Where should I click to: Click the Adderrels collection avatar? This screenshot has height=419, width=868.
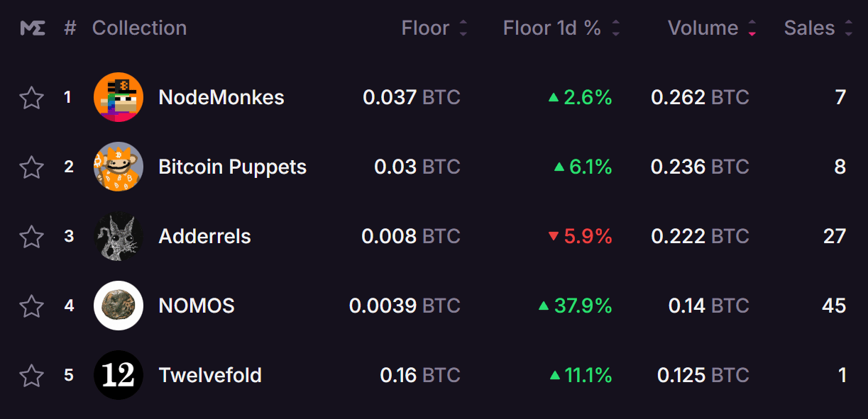(119, 236)
